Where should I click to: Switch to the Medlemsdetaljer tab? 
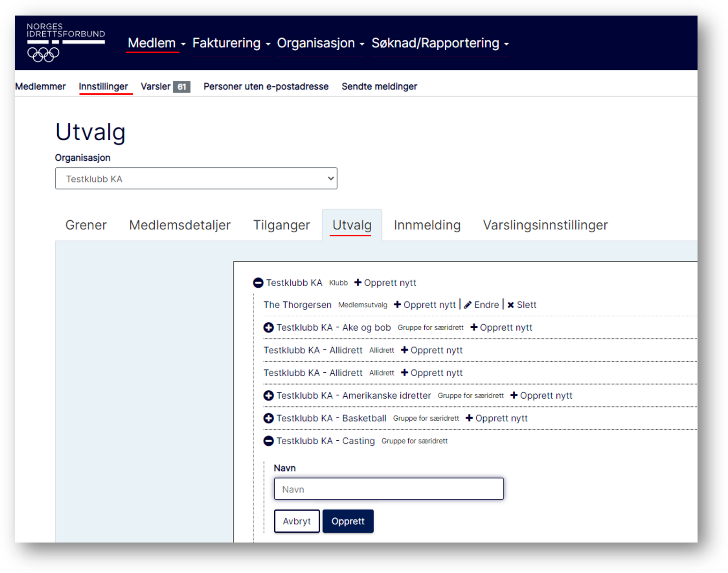tap(180, 225)
